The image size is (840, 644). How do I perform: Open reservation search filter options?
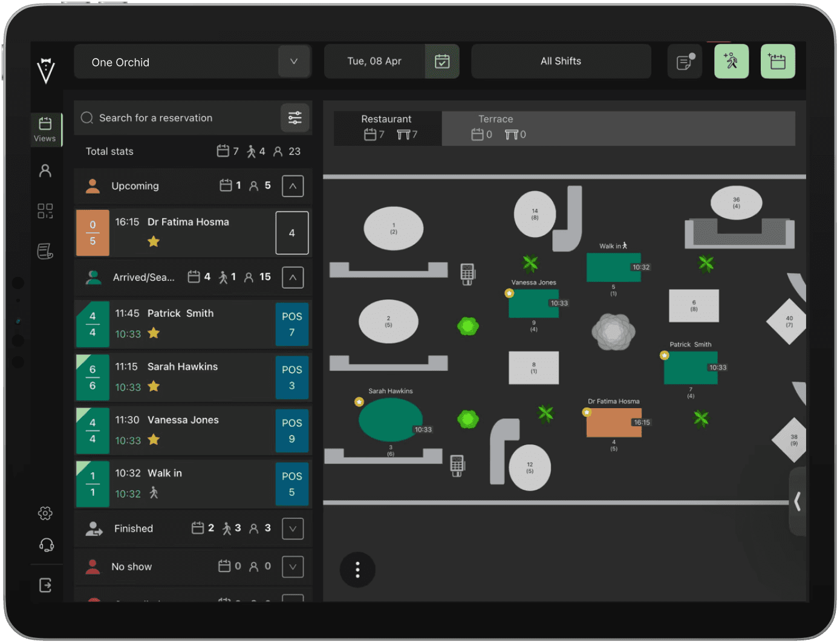(295, 118)
